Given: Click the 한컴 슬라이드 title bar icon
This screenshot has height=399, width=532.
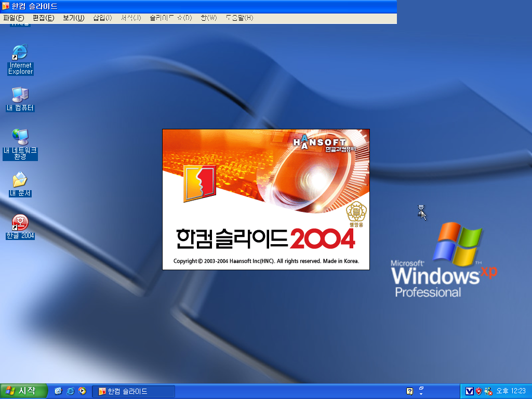Looking at the screenshot, I should [5, 6].
